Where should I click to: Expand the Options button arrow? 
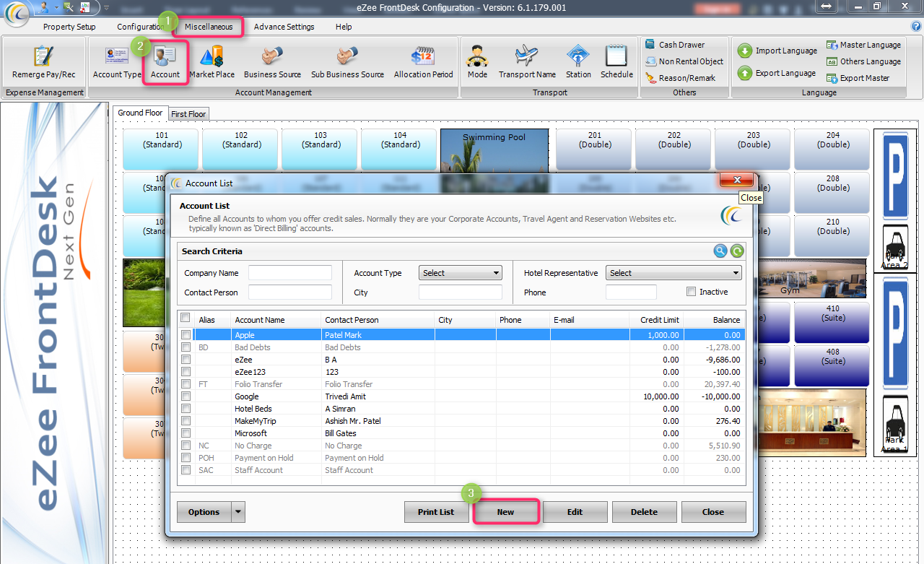pyautogui.click(x=239, y=512)
